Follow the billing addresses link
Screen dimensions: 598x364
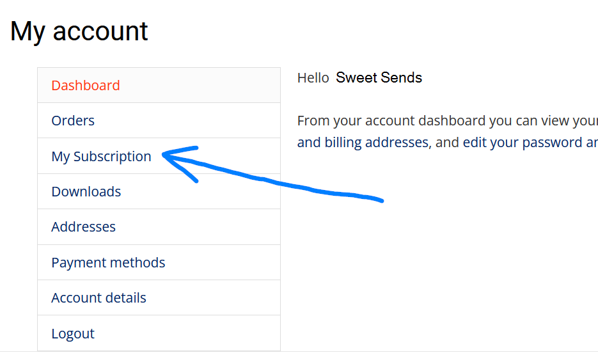tap(362, 142)
